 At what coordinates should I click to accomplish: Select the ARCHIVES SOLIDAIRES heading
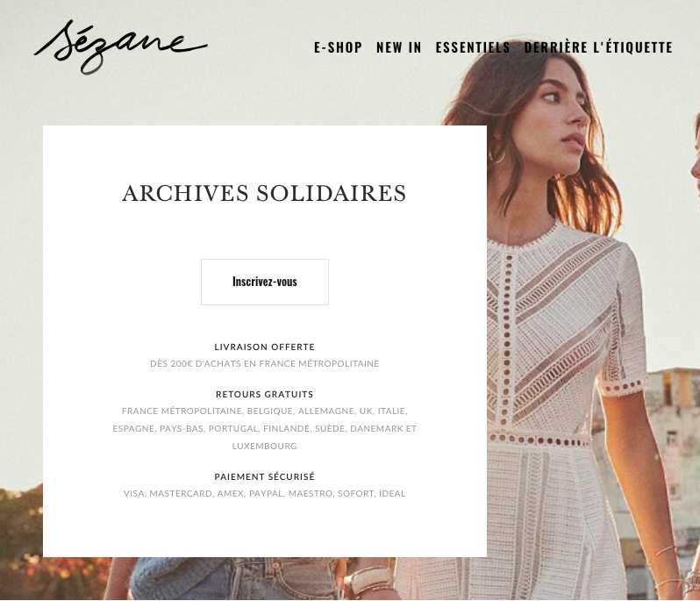click(x=264, y=193)
